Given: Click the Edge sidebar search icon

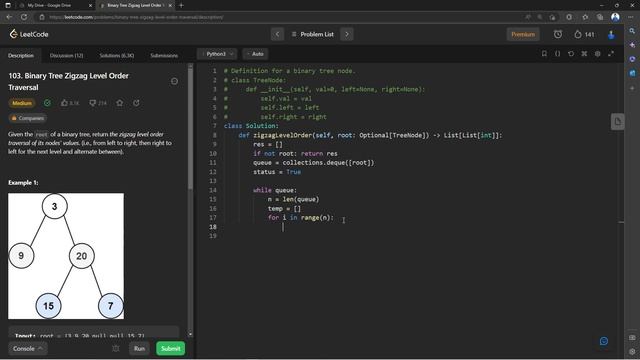Looking at the screenshot, I should (x=632, y=31).
